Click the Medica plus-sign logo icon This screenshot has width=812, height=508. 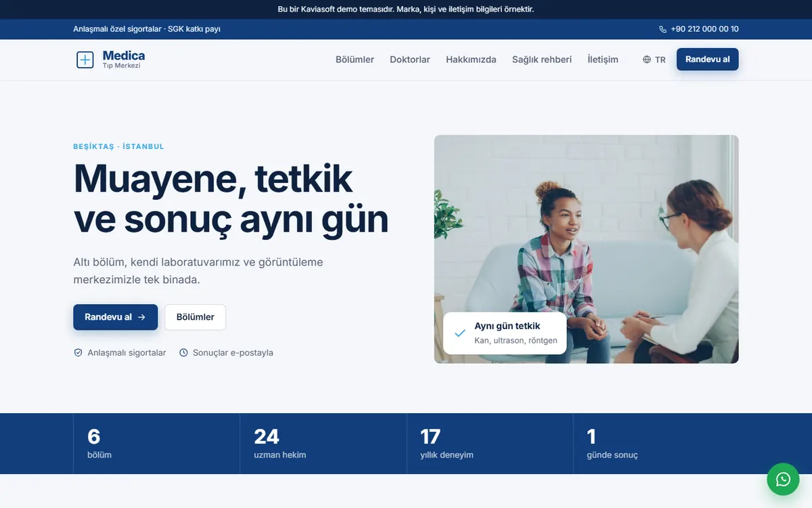click(85, 60)
